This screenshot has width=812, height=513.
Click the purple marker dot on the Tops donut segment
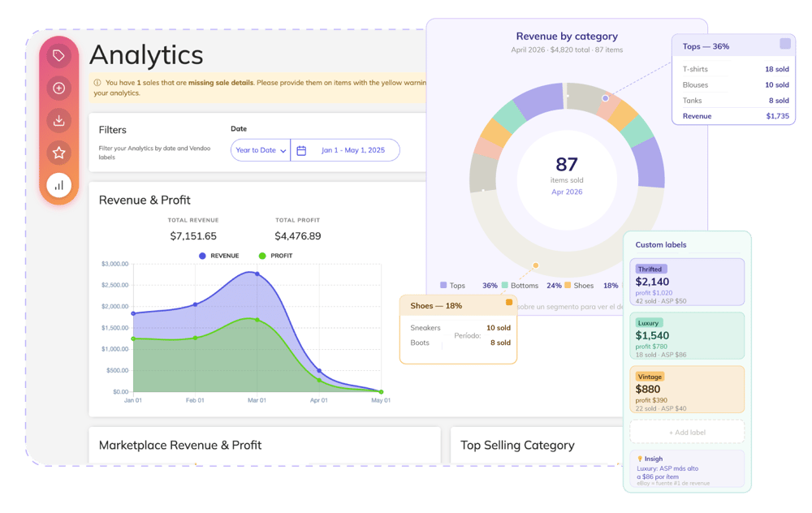point(606,98)
